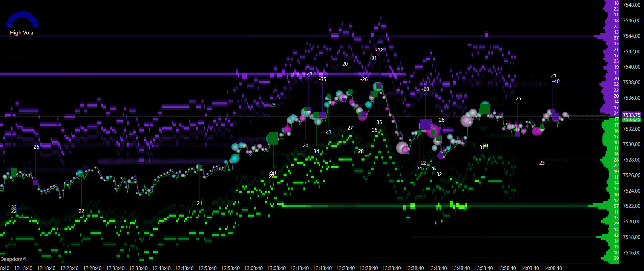Click the 7516,00 price axis label
644x271 pixels.
coord(632,253)
